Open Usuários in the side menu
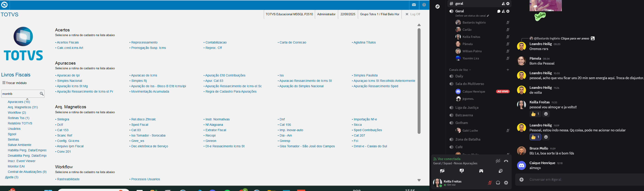644x191 pixels. (x=14, y=129)
